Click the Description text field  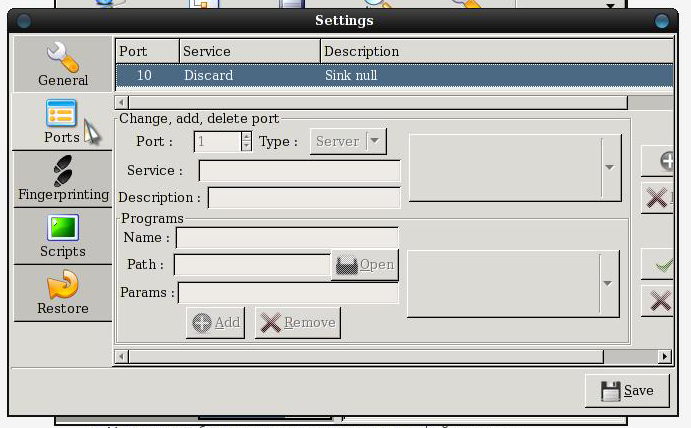[304, 197]
